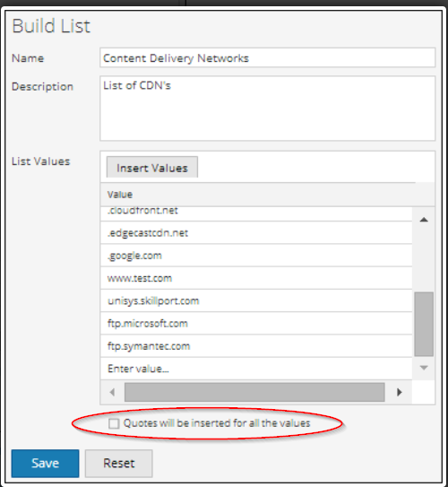Select the www.test.com list entry
This screenshot has height=487, width=448.
pyautogui.click(x=256, y=278)
